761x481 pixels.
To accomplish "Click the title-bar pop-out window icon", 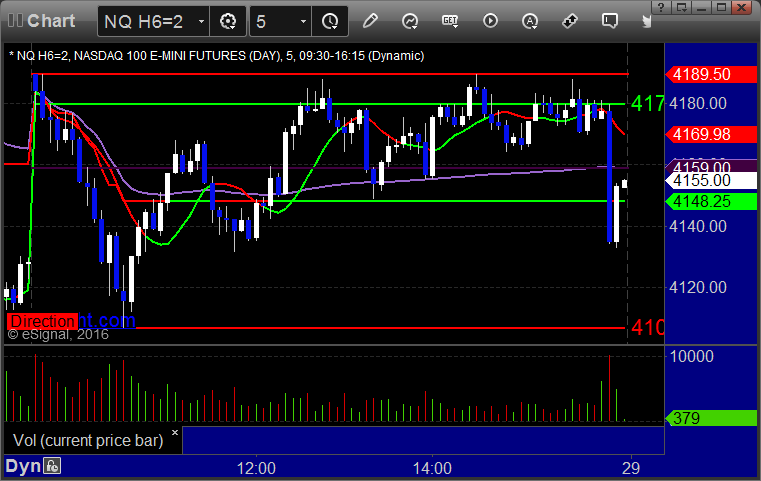I will click(681, 7).
